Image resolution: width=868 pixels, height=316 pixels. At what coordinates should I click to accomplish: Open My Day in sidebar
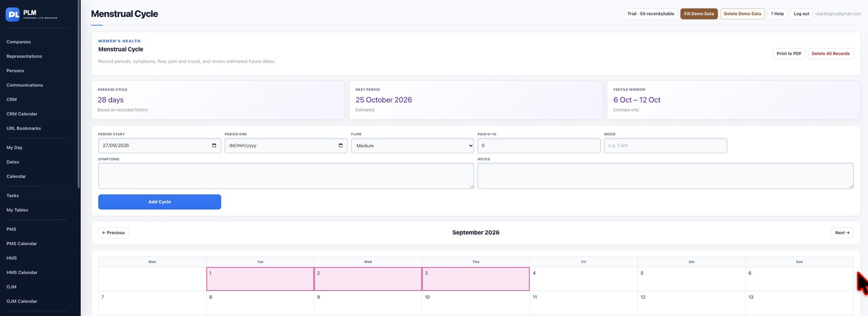15,147
